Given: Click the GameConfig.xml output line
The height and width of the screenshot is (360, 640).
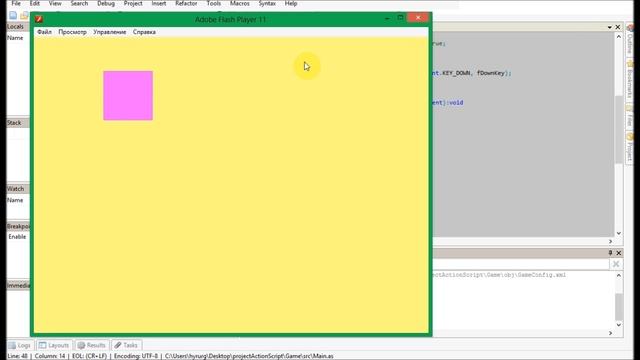Looking at the screenshot, I should (499, 275).
